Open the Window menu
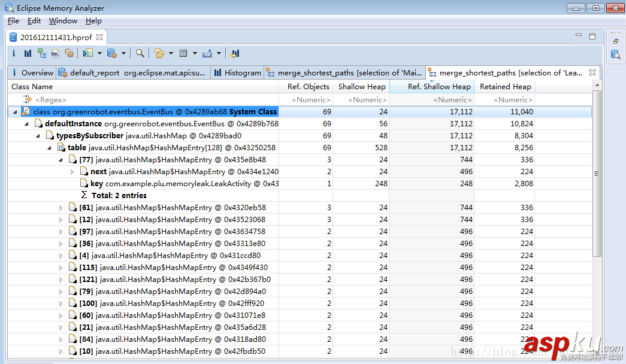 pos(63,21)
